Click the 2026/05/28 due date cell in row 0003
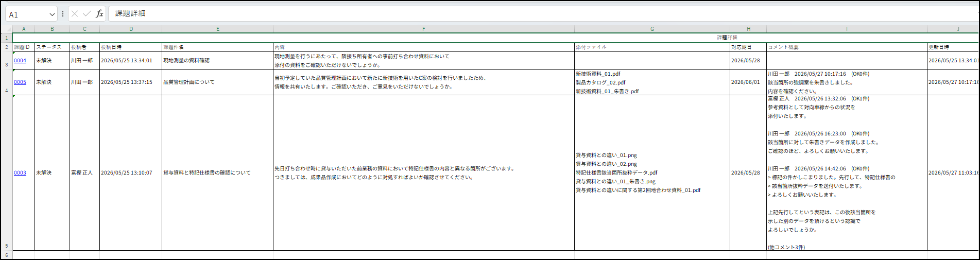 coord(748,173)
